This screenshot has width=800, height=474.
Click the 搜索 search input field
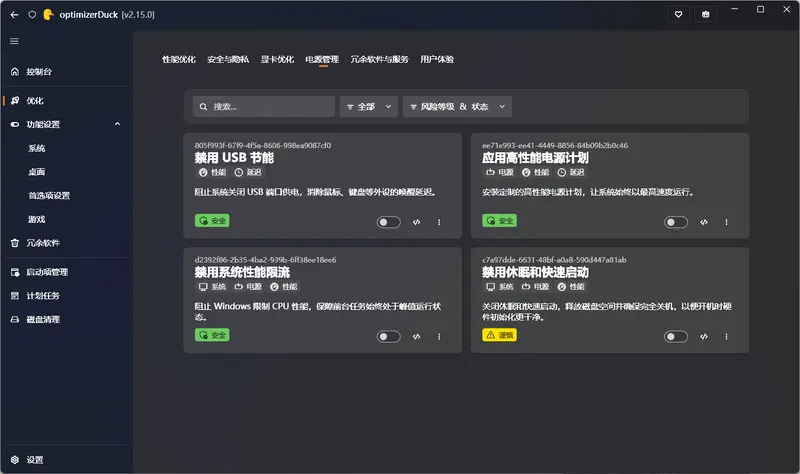[x=264, y=107]
